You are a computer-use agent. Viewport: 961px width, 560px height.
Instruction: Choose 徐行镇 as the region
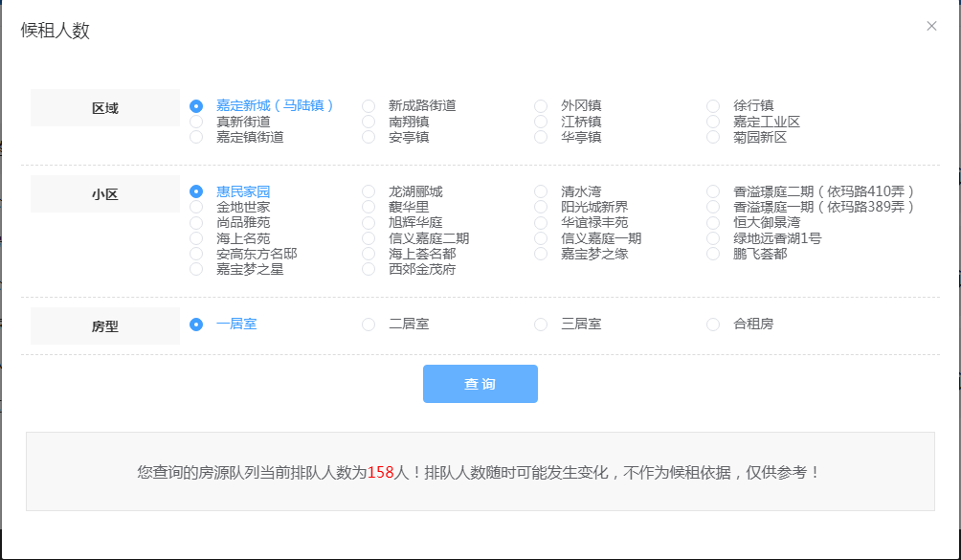click(x=713, y=106)
